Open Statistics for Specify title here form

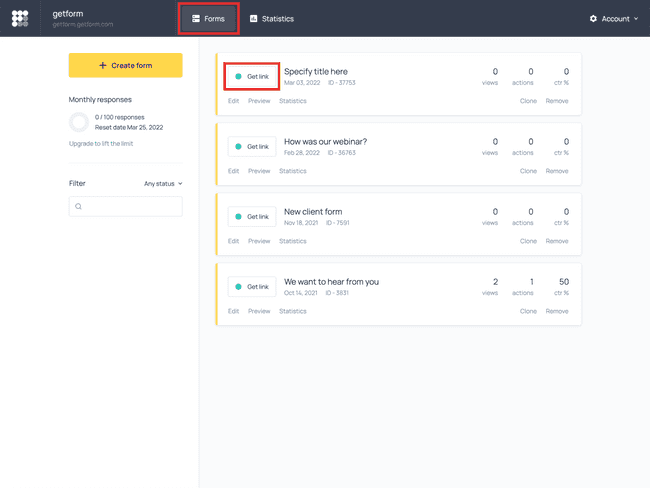point(293,101)
